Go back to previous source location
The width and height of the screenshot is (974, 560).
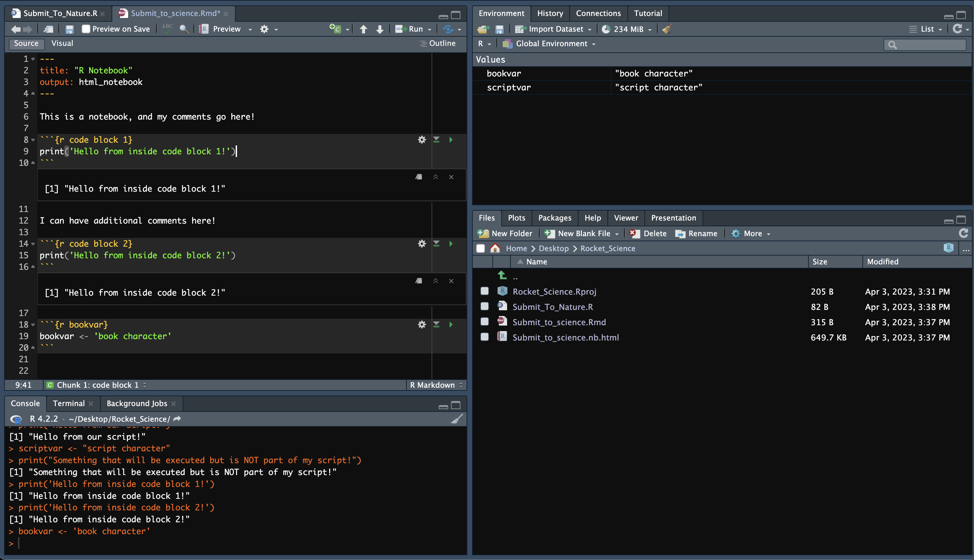tap(16, 29)
